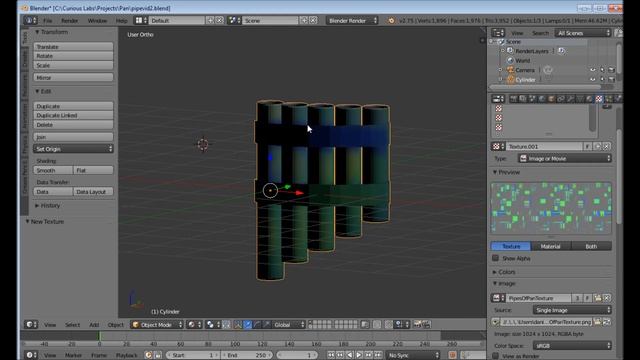This screenshot has height=360, width=640.
Task: Click the End frame field
Action: pos(247,355)
